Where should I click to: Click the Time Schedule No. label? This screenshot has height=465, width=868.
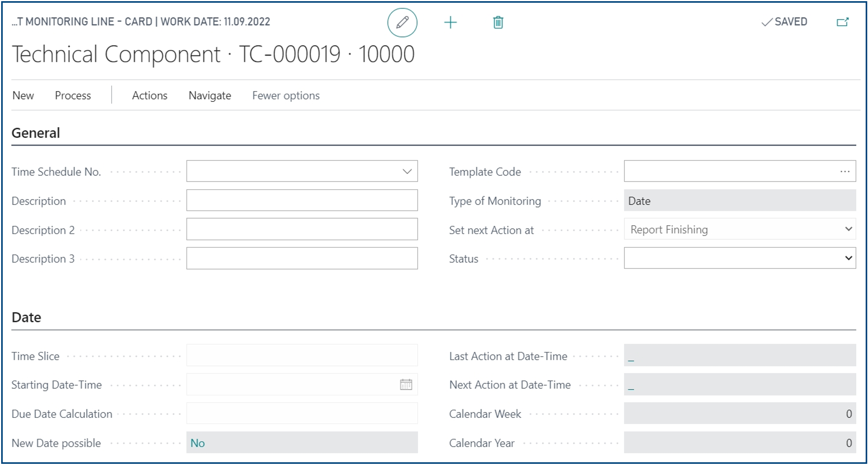(56, 172)
